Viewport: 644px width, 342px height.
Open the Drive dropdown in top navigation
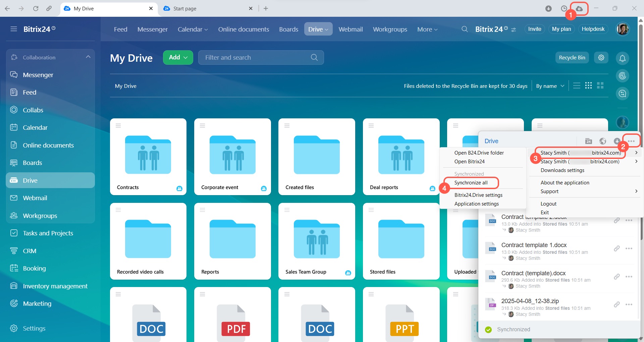click(x=318, y=29)
